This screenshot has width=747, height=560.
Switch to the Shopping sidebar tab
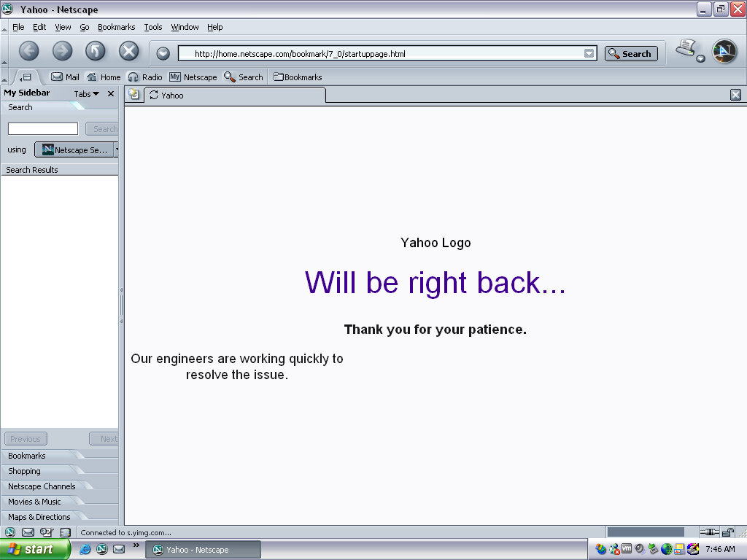pyautogui.click(x=24, y=471)
